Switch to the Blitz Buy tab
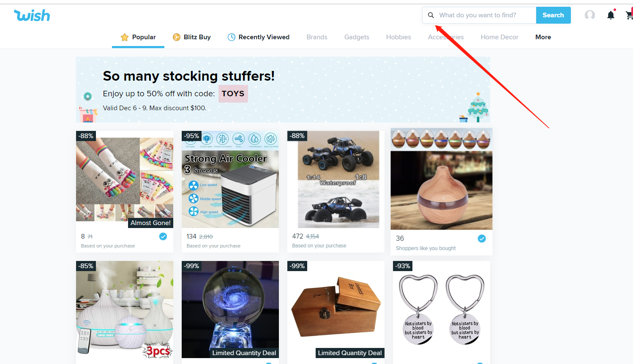The image size is (633, 364). pyautogui.click(x=192, y=37)
